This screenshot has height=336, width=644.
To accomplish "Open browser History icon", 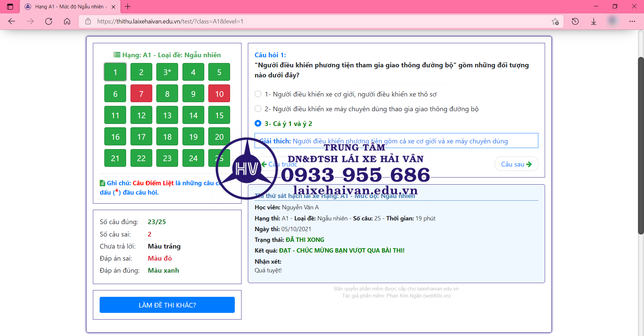I will [x=575, y=21].
